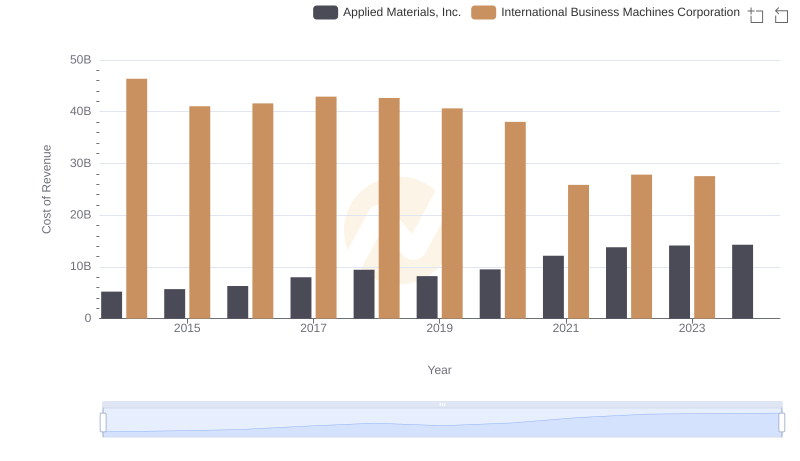Viewport: 800px width, 461px height.
Task: Click the Applied Materials bar for 2014
Action: click(x=112, y=305)
